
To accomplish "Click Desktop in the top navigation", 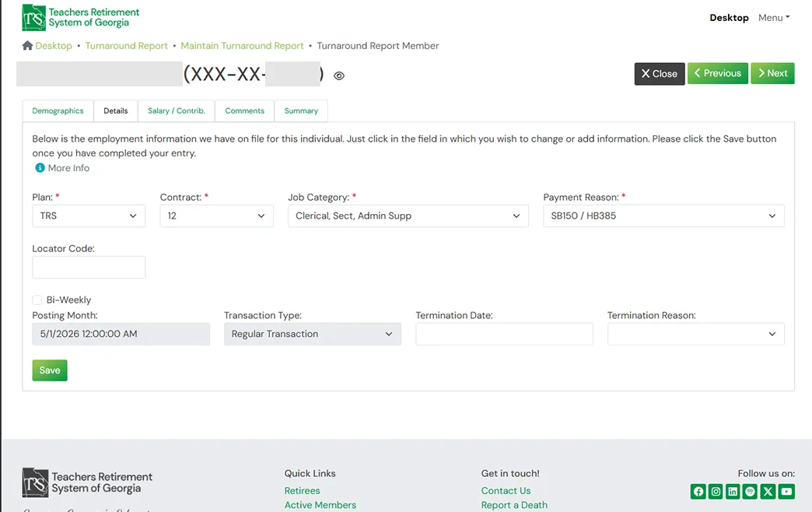I will 729,18.
